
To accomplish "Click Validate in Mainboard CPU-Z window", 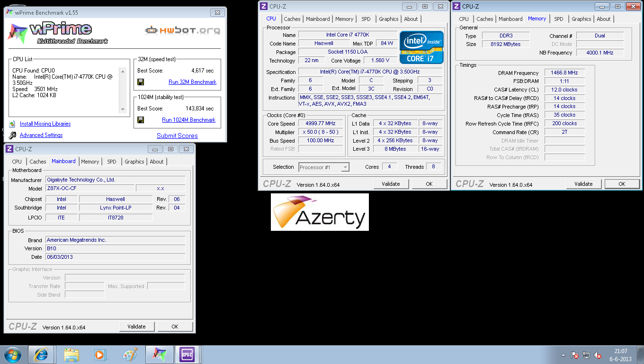I will (x=136, y=327).
